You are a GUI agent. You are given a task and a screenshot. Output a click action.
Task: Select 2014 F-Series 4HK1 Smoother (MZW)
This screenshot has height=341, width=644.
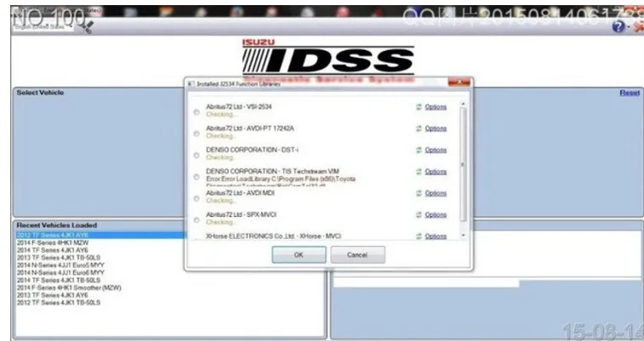tap(69, 287)
